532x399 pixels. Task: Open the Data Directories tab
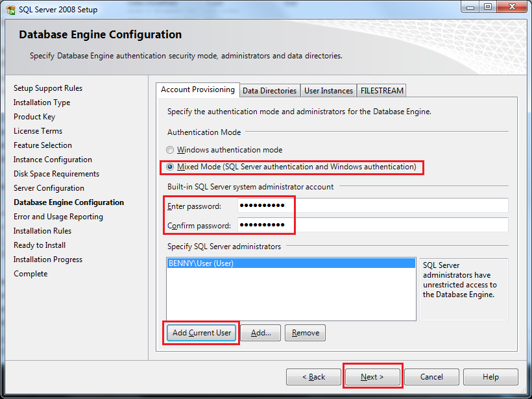270,91
